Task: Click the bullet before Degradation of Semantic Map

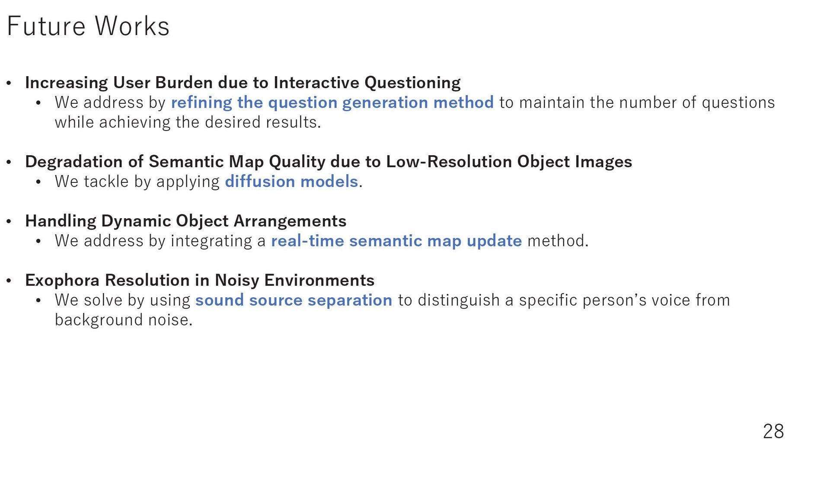Action: coord(9,162)
